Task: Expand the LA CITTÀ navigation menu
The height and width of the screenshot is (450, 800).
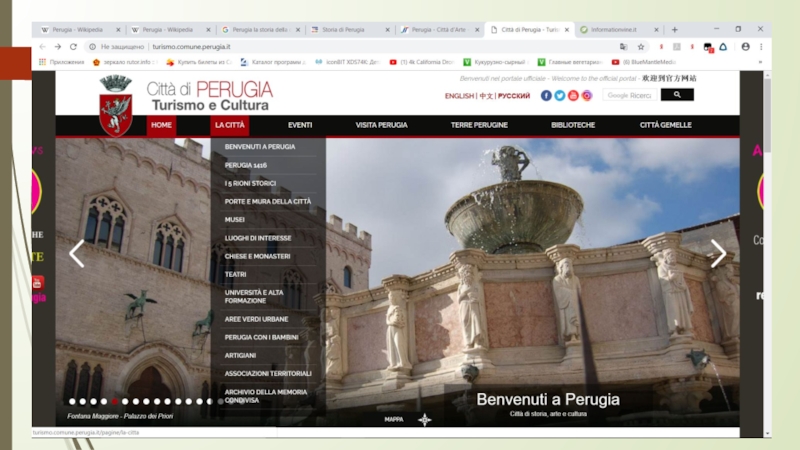Action: [x=229, y=126]
